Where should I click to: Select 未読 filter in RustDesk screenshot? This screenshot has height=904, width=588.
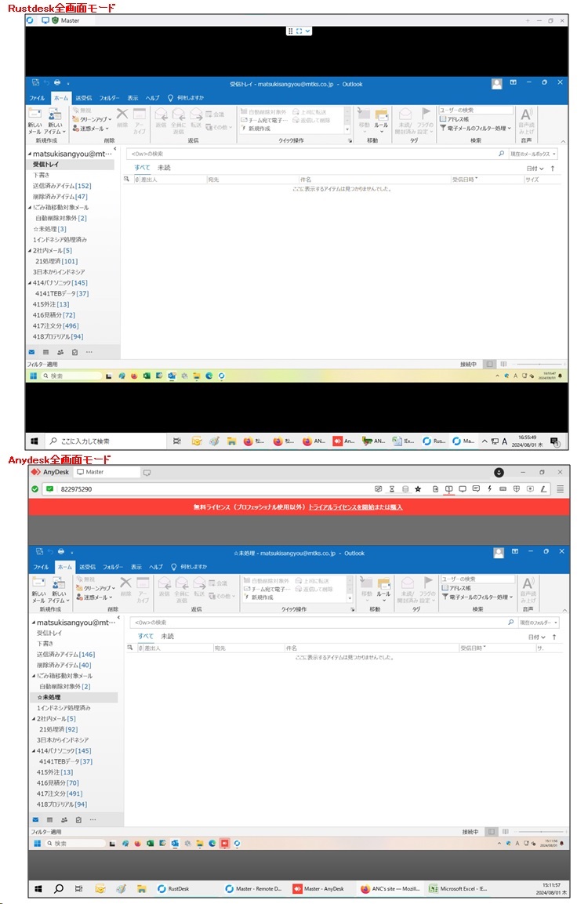(165, 168)
